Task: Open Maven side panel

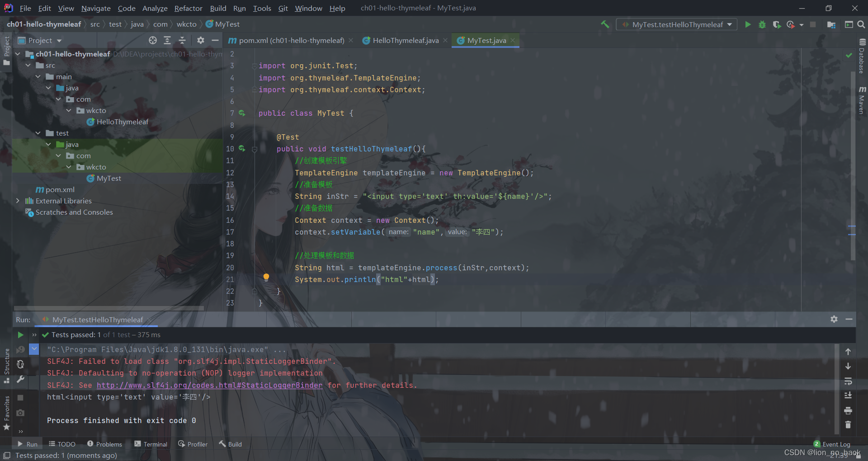Action: click(x=862, y=100)
